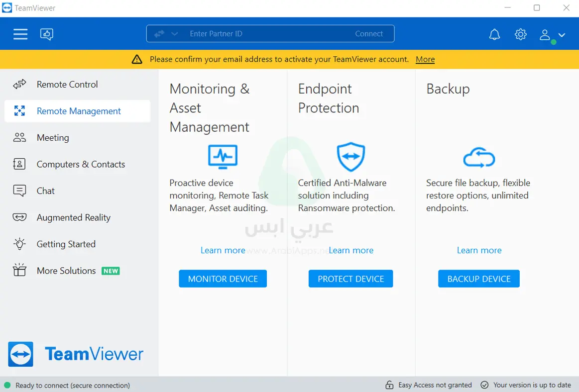Open settings gear icon
The height and width of the screenshot is (392, 579).
(520, 34)
